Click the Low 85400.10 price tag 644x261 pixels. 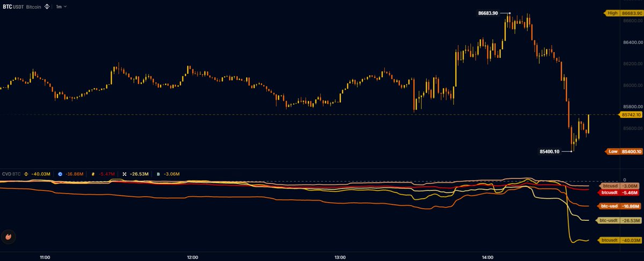[623, 152]
